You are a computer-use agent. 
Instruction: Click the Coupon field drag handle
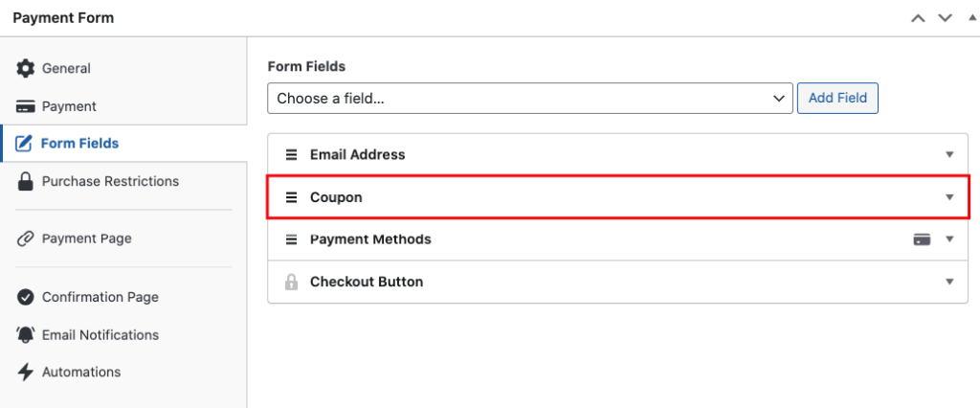(291, 197)
